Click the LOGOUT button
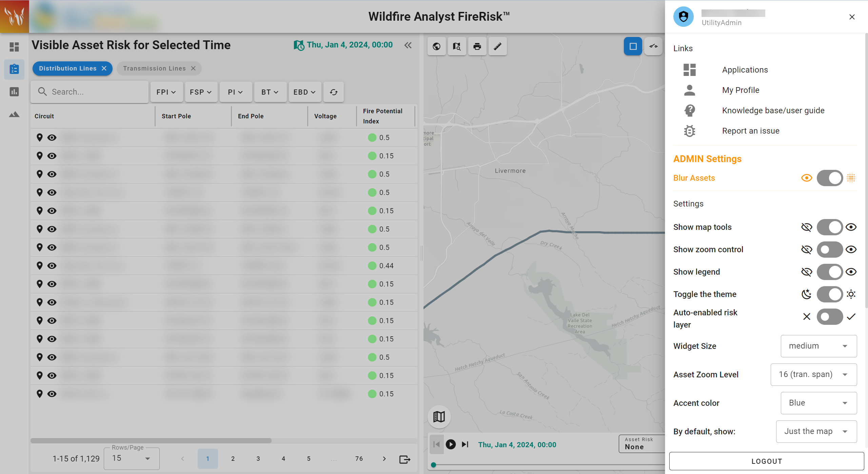This screenshot has height=474, width=868. click(x=766, y=461)
